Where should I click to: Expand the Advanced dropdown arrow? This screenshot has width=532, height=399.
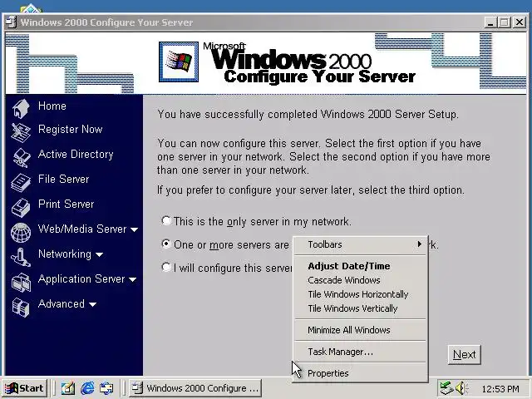92,304
